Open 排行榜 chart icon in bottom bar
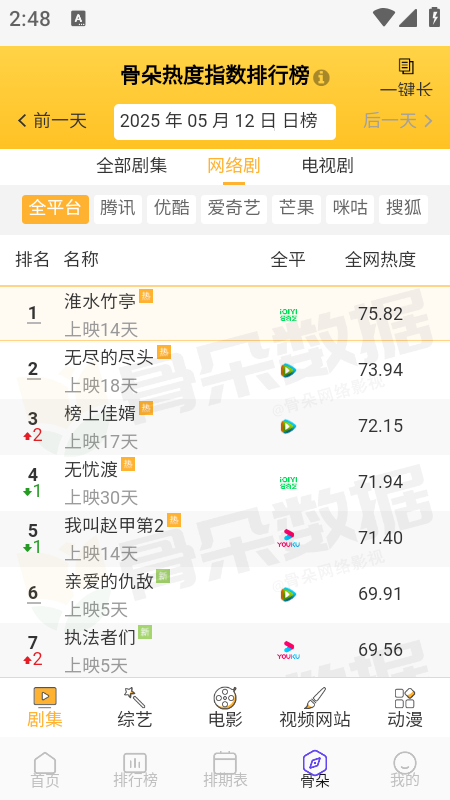 tap(135, 763)
